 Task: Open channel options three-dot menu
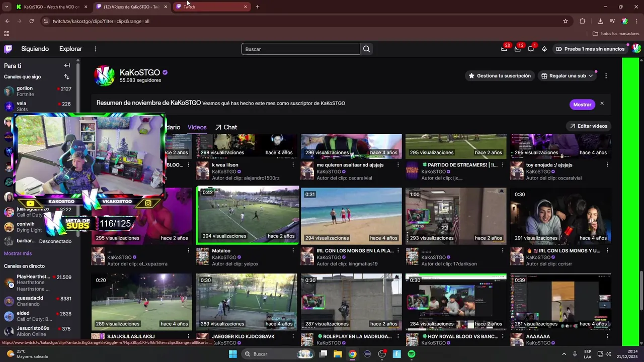coord(606,76)
